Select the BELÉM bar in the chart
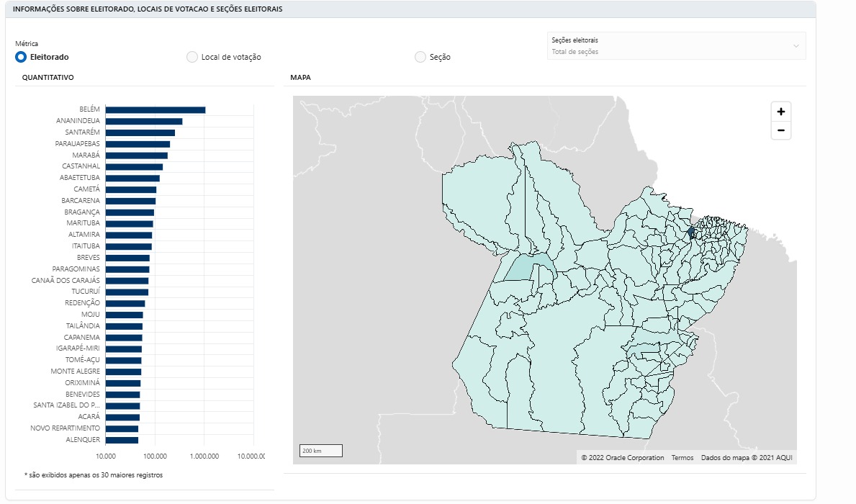Viewport: 856px width, 504px height. (x=156, y=109)
